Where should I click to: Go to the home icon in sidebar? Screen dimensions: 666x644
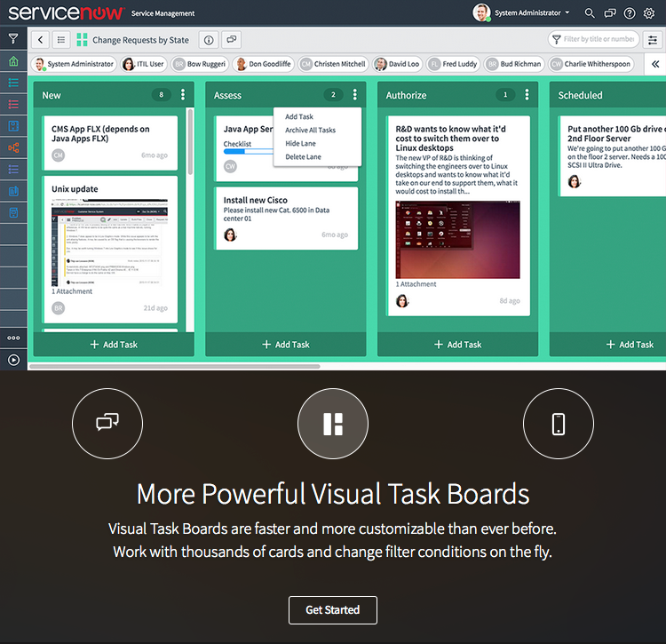(x=13, y=61)
